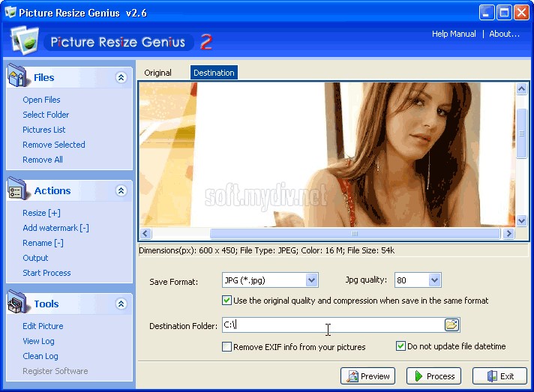Click preview scroll down arrow

tap(521, 221)
